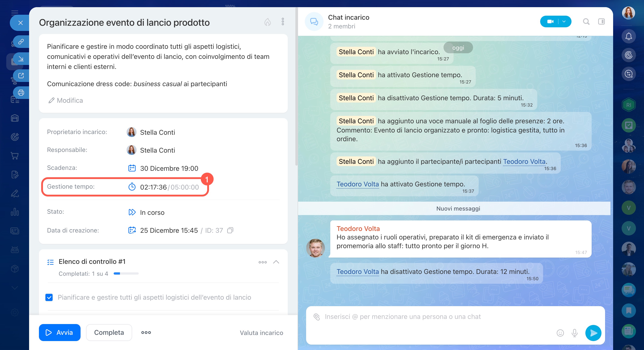Click the printer icon on side panel
Image resolution: width=644 pixels, height=350 pixels.
(21, 93)
